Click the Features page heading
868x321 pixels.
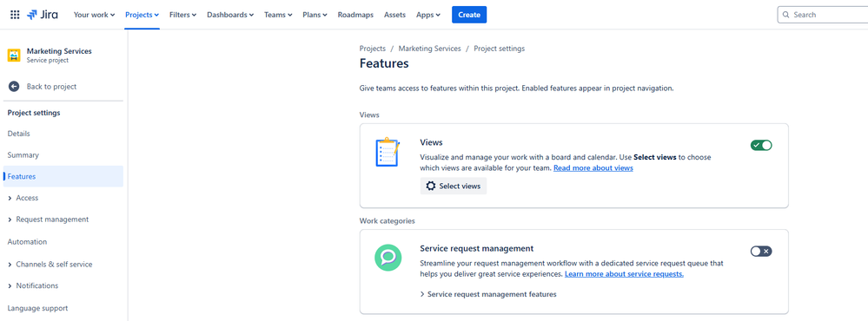(x=384, y=63)
